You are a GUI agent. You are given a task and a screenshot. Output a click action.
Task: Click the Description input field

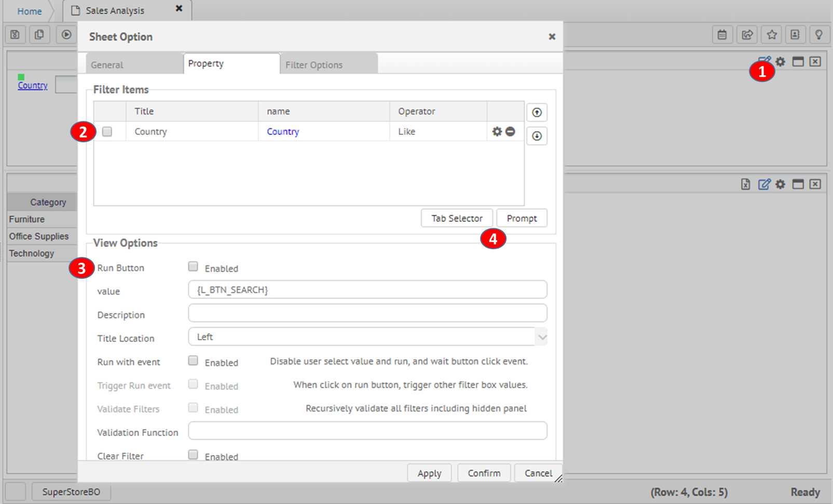click(367, 314)
